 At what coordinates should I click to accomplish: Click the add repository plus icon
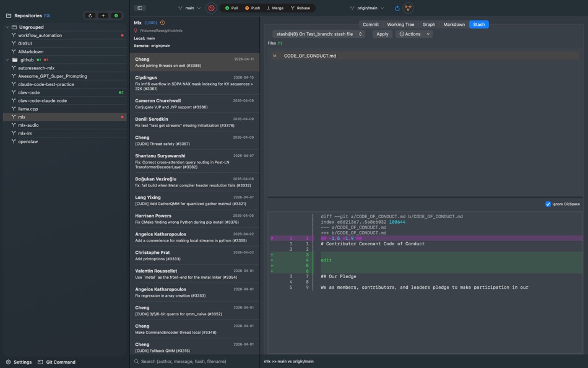103,15
